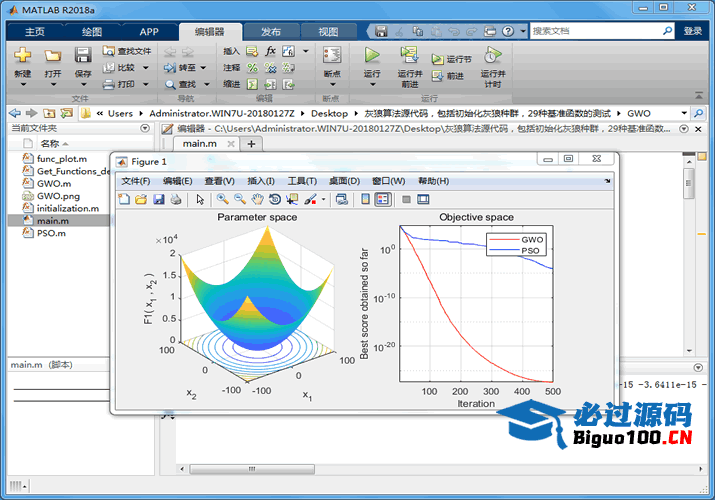Click the Wrap Comments icon
The image size is (715, 500).
[x=288, y=68]
